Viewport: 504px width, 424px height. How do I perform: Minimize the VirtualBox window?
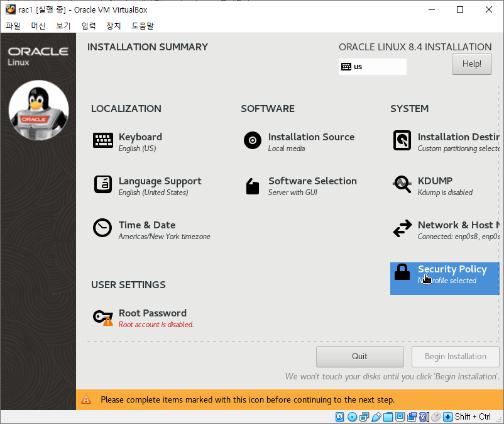click(x=432, y=9)
